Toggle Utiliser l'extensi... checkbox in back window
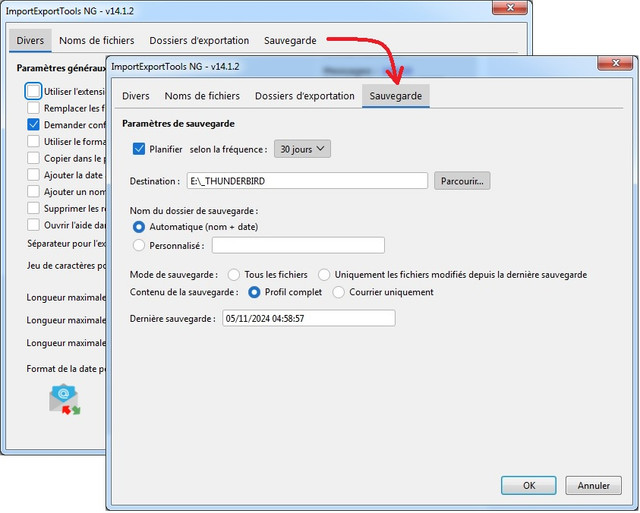The width and height of the screenshot is (640, 513). tap(33, 91)
